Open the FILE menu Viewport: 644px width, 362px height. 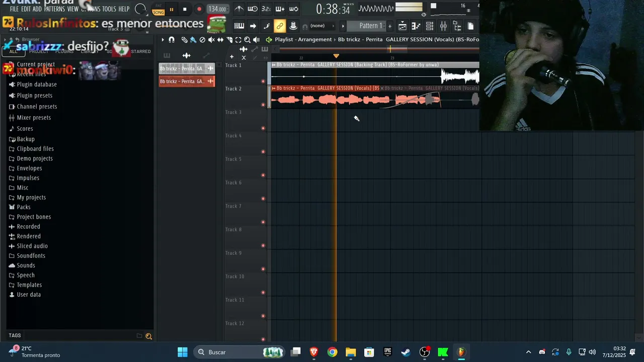pos(14,9)
